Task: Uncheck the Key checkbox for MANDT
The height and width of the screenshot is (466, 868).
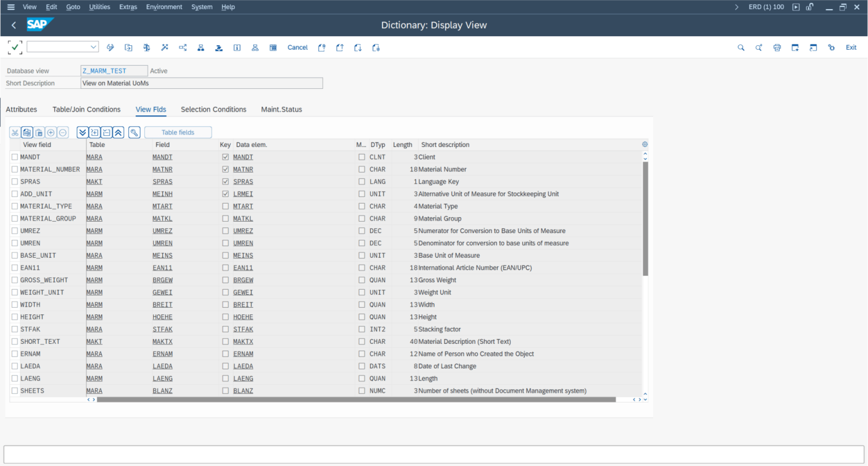Action: point(224,157)
